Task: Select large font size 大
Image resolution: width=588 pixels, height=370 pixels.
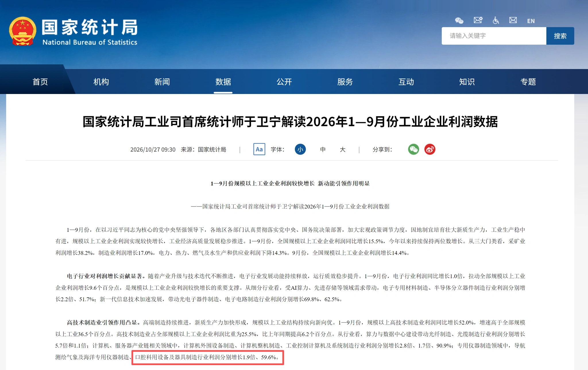Action: tap(343, 149)
